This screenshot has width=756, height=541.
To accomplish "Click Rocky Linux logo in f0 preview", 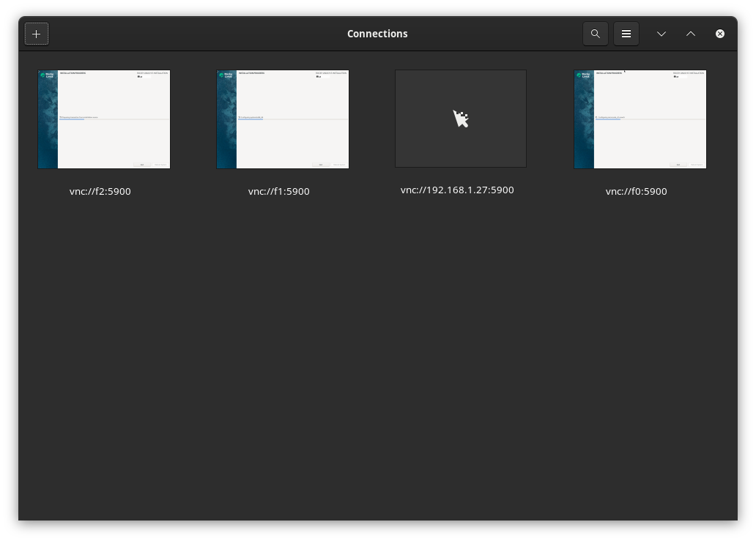I will tap(584, 75).
